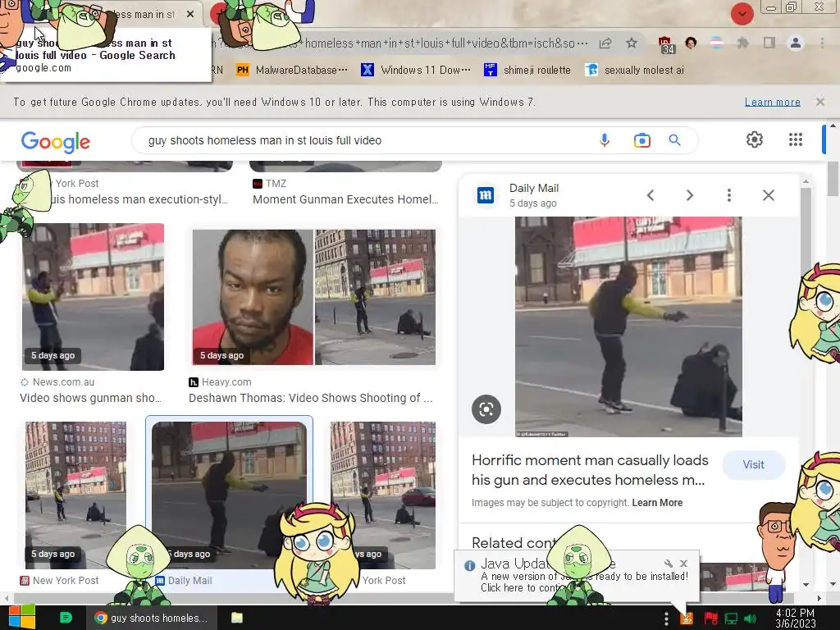Focus the Google search input box
840x630 pixels.
(x=370, y=140)
